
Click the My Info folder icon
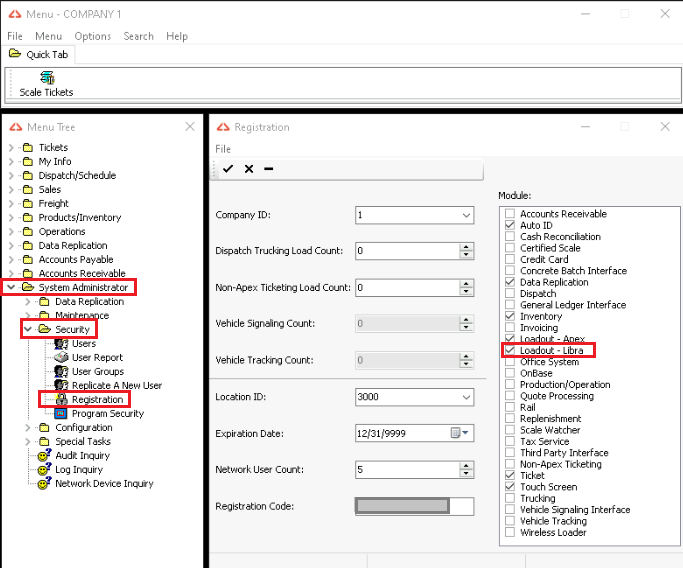[x=27, y=162]
